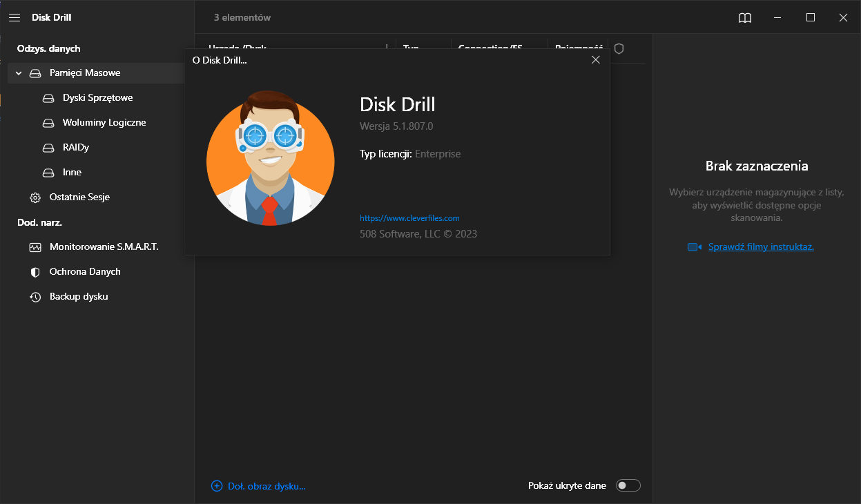Open Woluminy Logiczne category
Image resolution: width=861 pixels, height=504 pixels.
point(104,123)
